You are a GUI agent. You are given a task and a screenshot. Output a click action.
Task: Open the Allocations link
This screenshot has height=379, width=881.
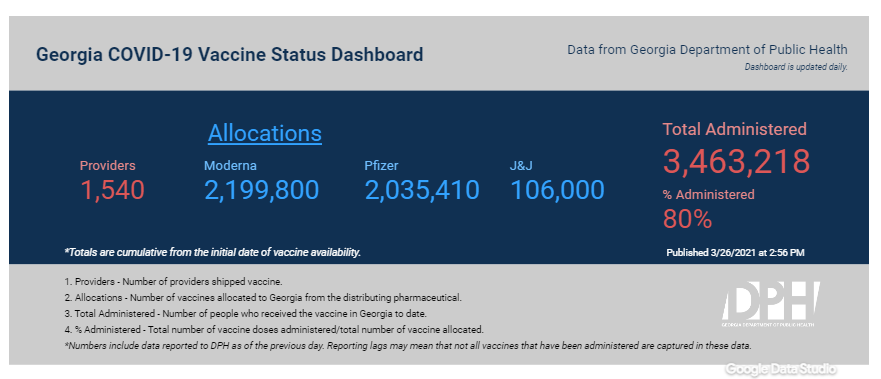[265, 134]
